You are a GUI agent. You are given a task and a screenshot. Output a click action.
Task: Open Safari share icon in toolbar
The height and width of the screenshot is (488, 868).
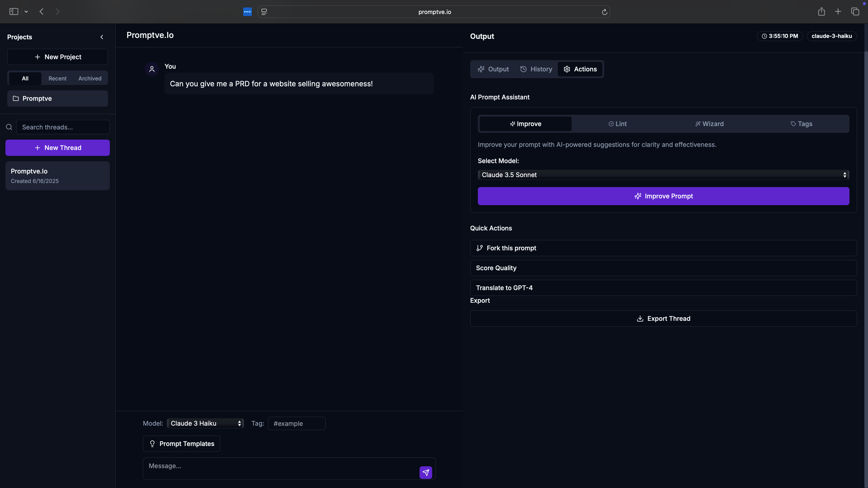[821, 12]
